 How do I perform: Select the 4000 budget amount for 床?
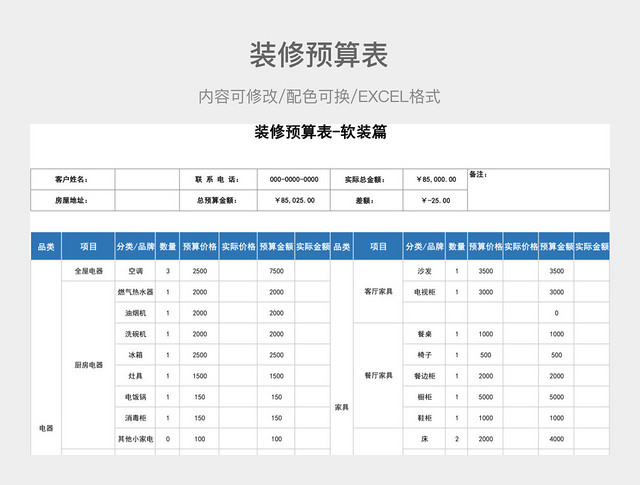[556, 439]
